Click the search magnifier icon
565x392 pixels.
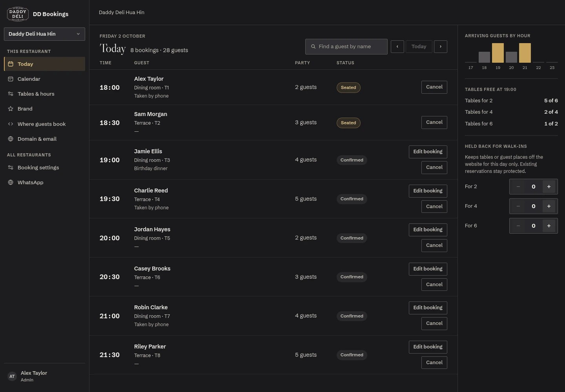point(313,47)
